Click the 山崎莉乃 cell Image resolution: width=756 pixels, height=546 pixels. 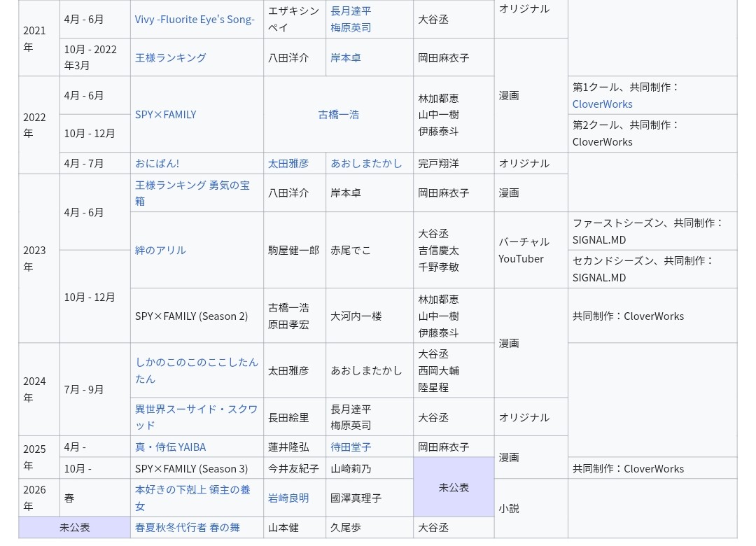click(x=370, y=468)
